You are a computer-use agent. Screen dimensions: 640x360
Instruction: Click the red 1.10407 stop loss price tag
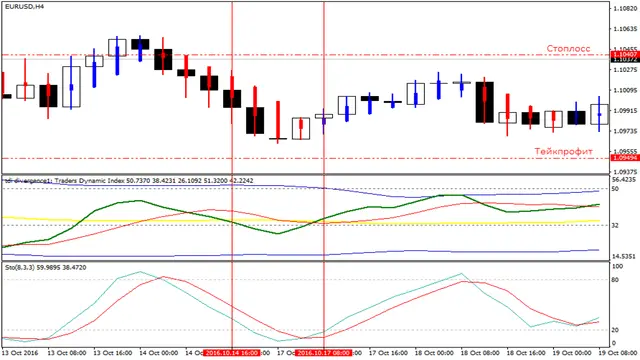[624, 54]
